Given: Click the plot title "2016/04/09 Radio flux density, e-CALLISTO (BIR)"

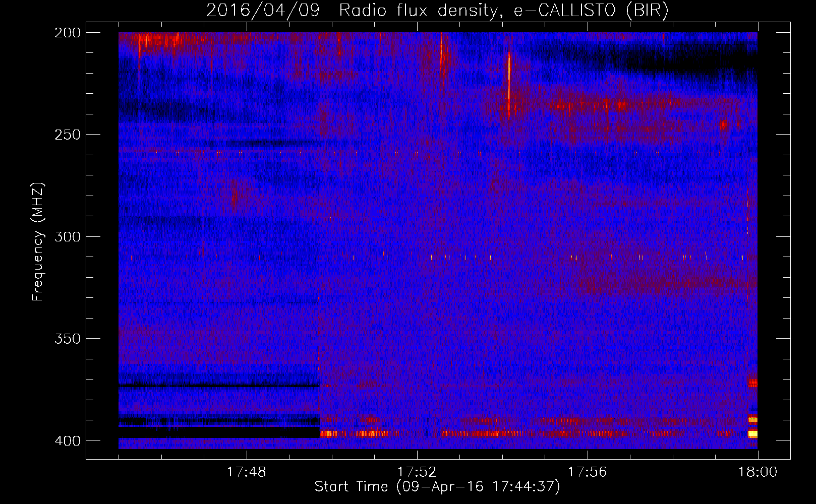Looking at the screenshot, I should click(x=437, y=10).
